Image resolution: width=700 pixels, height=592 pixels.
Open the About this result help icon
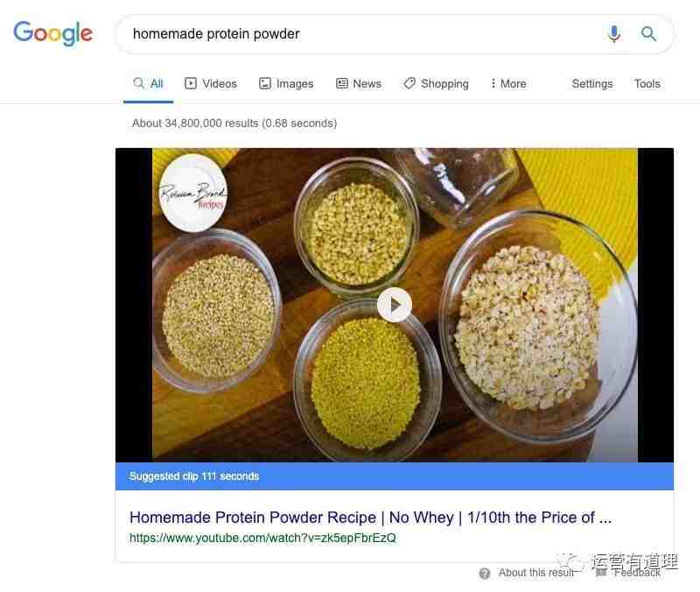pyautogui.click(x=485, y=574)
